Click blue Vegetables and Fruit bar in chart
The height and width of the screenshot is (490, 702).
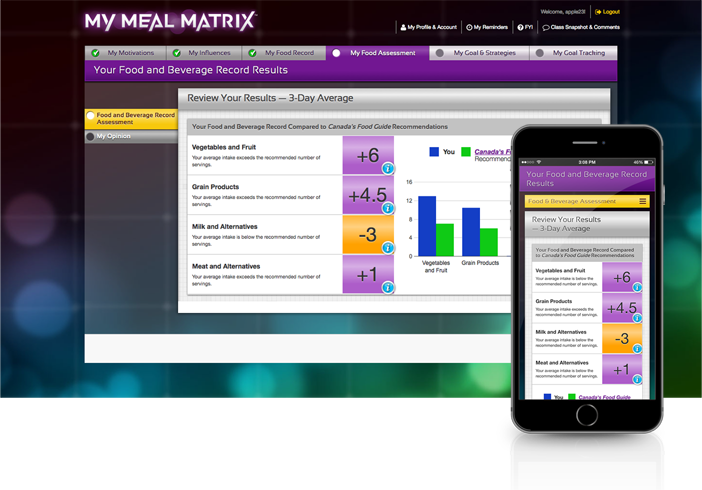tap(427, 226)
